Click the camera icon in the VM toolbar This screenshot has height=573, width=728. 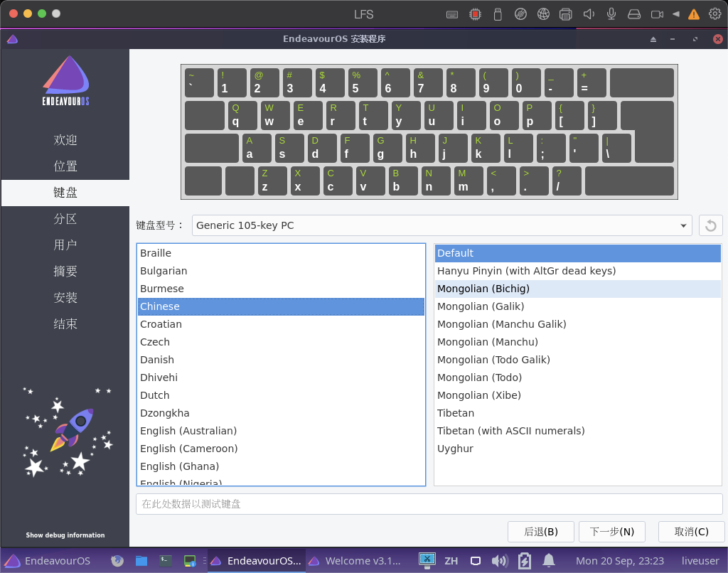point(657,14)
